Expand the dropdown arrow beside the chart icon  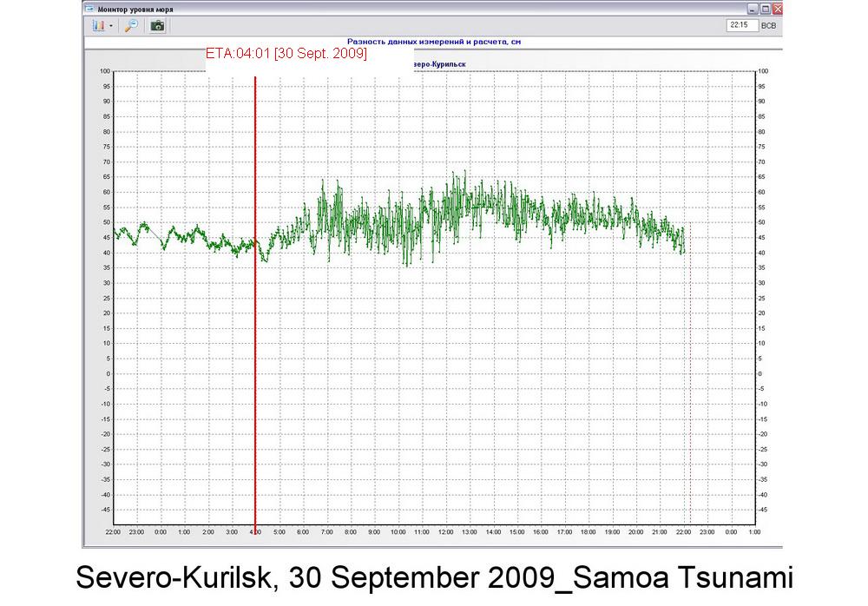pyautogui.click(x=111, y=26)
